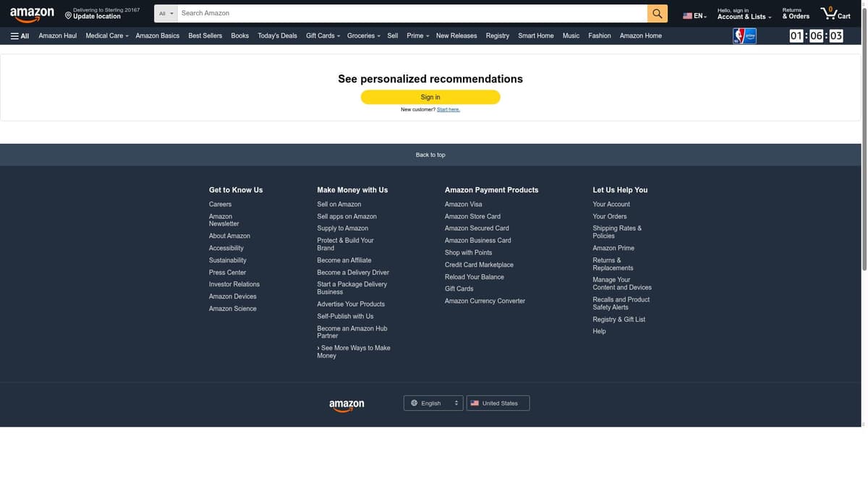Click the orange search magnifier button

pyautogui.click(x=657, y=14)
